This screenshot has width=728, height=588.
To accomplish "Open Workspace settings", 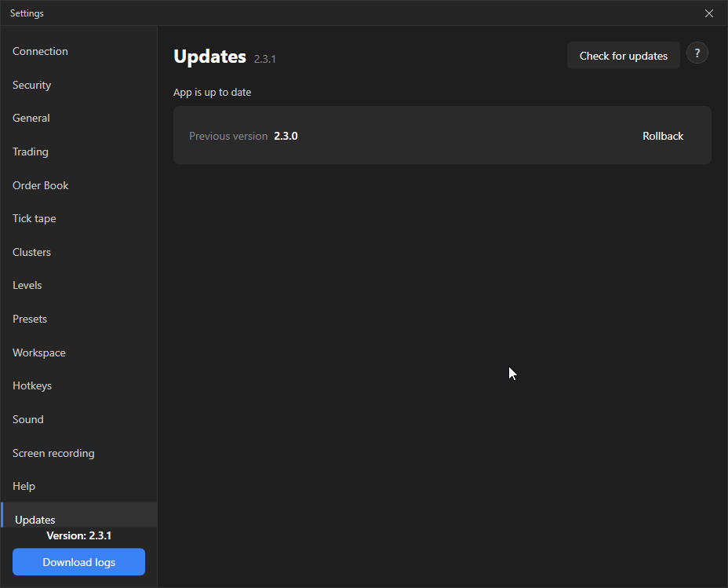I will click(79, 352).
